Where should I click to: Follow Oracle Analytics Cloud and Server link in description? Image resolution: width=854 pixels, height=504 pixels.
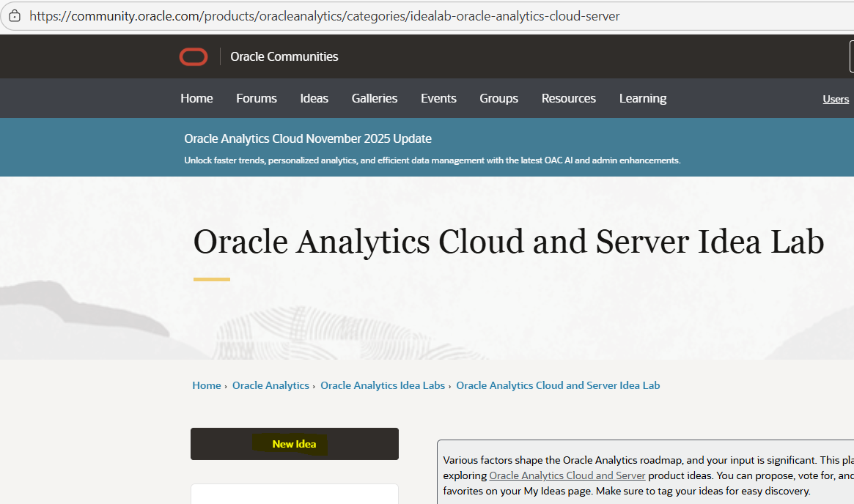567,475
